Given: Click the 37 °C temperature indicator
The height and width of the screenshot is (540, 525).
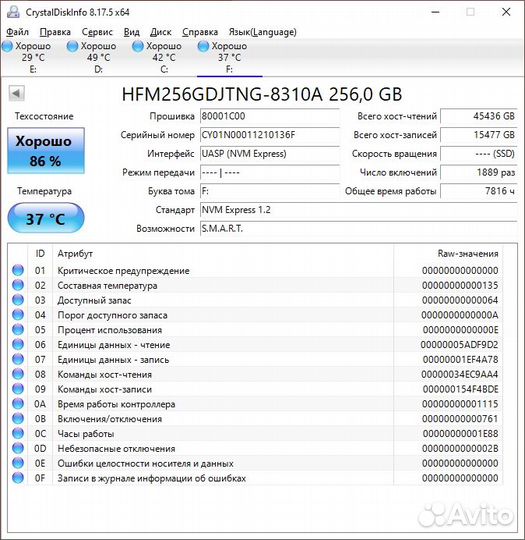Looking at the screenshot, I should click(46, 218).
